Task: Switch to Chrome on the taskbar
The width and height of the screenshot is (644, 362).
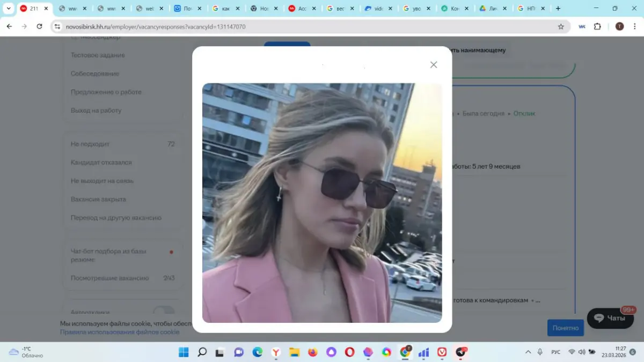Action: [405, 352]
